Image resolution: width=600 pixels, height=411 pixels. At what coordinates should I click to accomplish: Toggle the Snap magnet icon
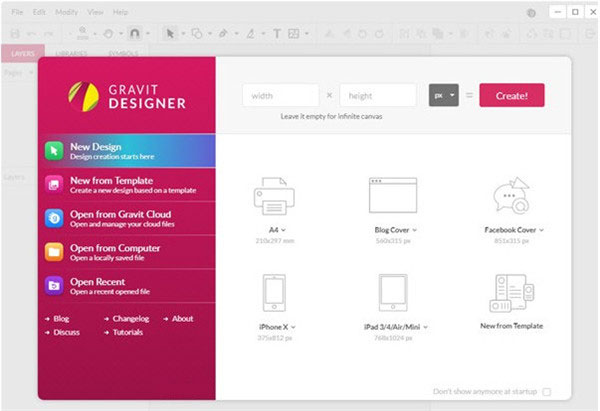pyautogui.click(x=134, y=33)
